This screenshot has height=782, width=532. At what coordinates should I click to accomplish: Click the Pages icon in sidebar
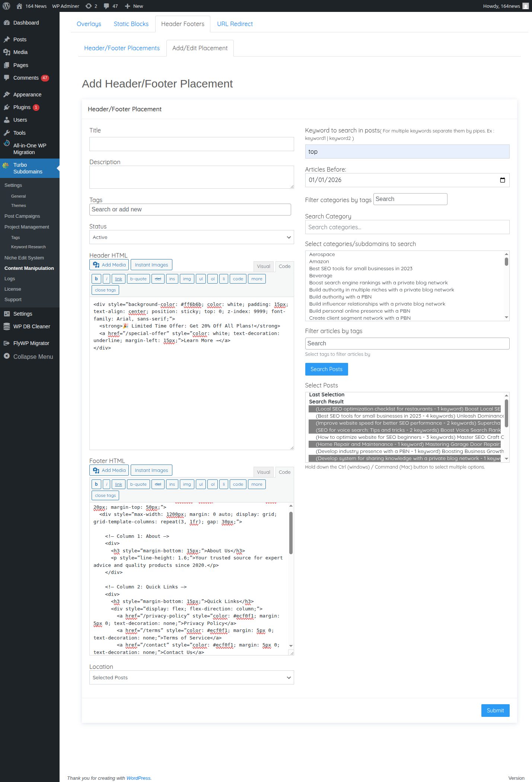click(x=7, y=65)
